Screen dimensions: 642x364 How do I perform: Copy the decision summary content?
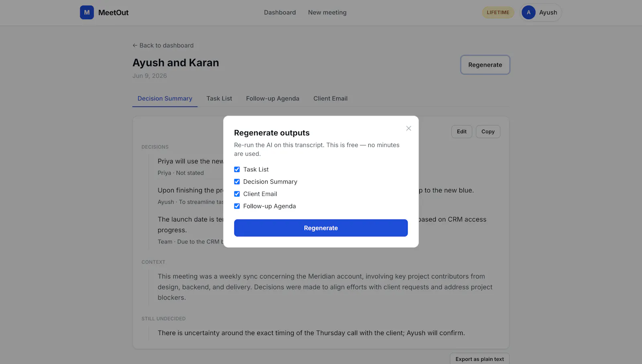pyautogui.click(x=488, y=132)
